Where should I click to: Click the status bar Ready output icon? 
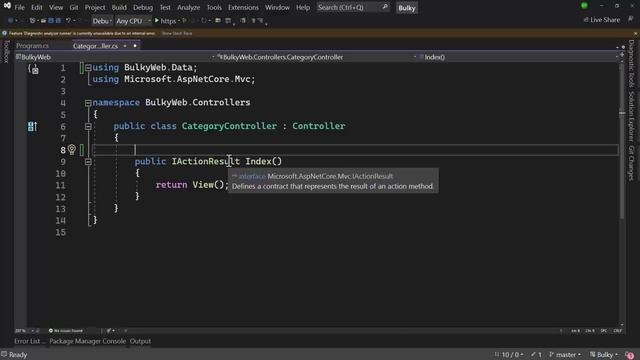coord(4,354)
